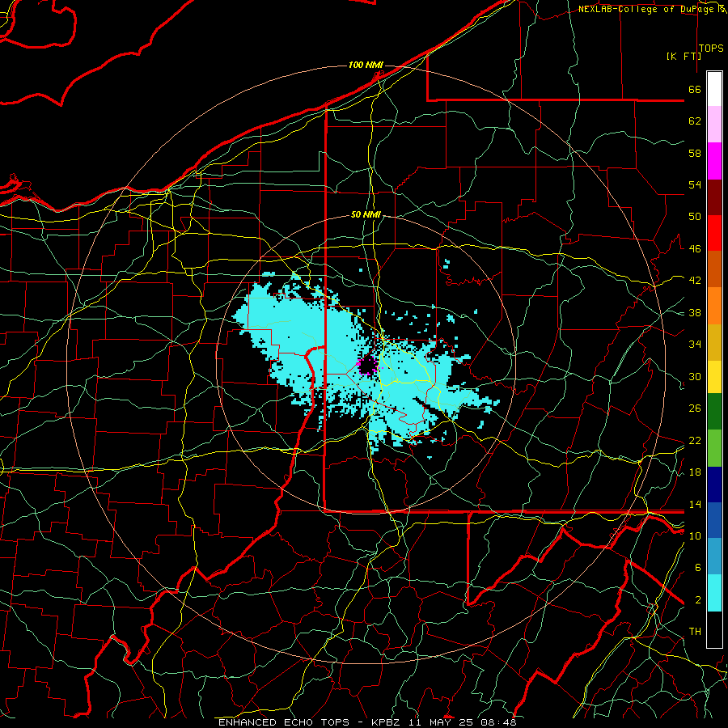Image resolution: width=728 pixels, height=728 pixels.
Task: Click the 'TH' legend label
Action: tap(695, 632)
